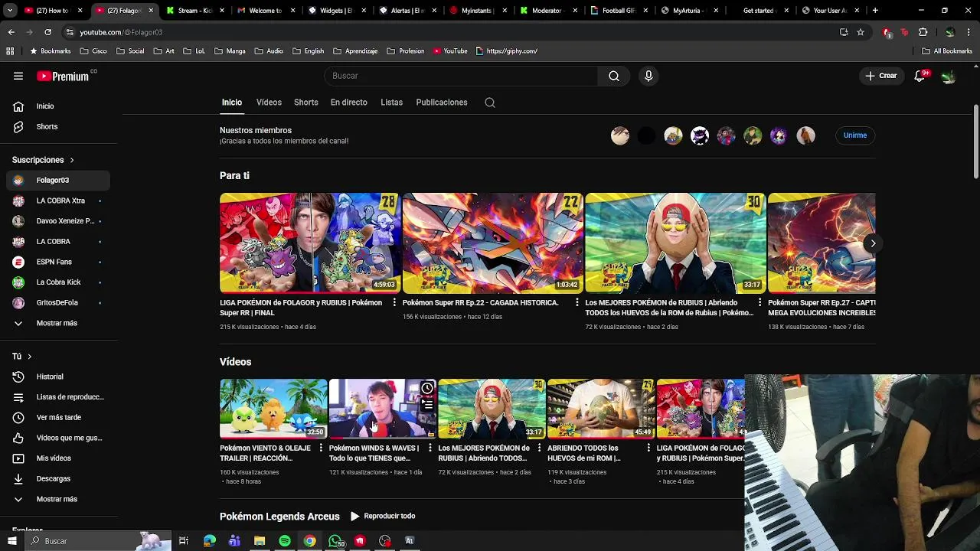Click the page vertical scrollbar
The width and height of the screenshot is (980, 551).
coord(976,142)
